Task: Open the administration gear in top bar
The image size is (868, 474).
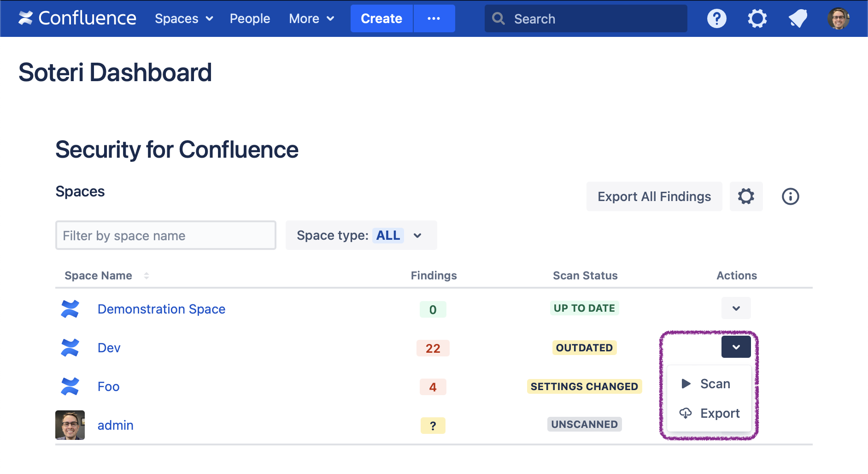Action: (x=757, y=18)
